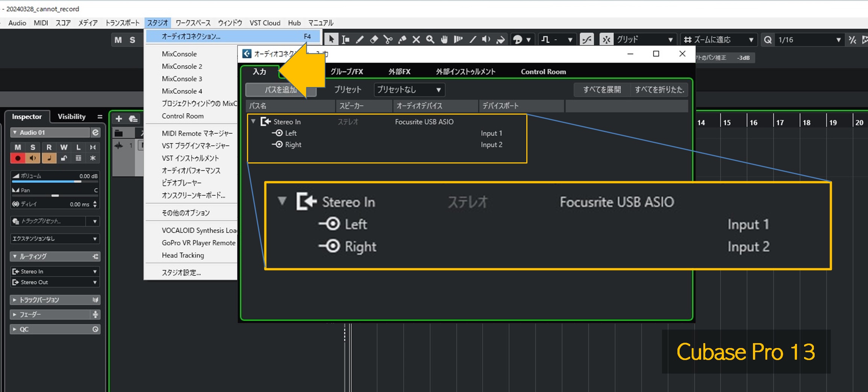Toggle Snap on/off in toolbar
The width and height of the screenshot is (868, 392).
coord(606,39)
